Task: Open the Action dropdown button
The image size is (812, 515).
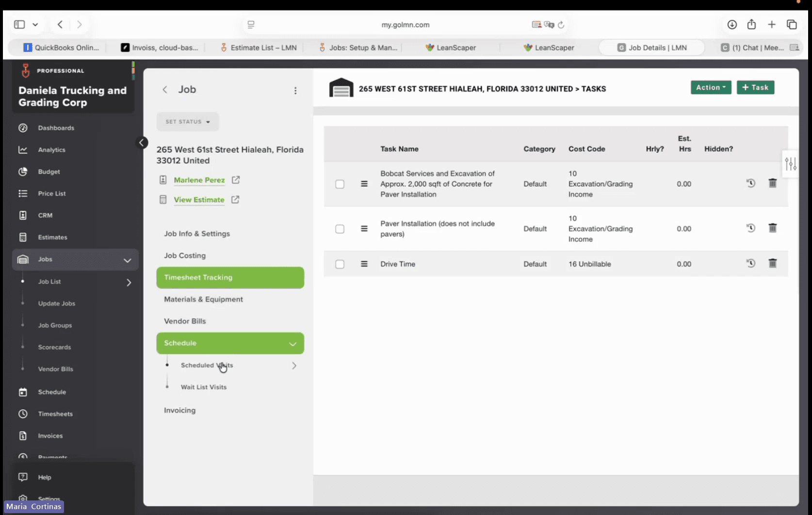Action: click(711, 87)
